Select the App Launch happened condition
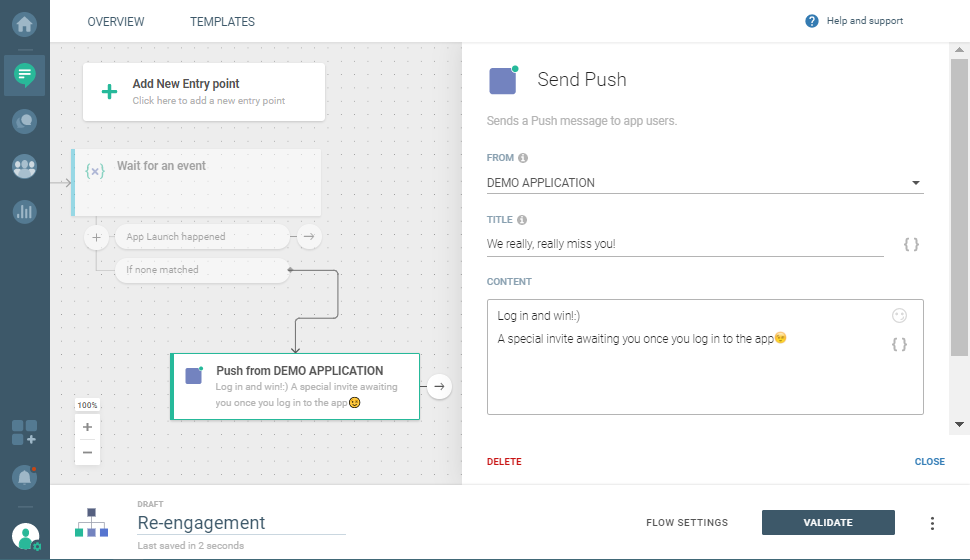Image resolution: width=970 pixels, height=560 pixels. [x=202, y=237]
